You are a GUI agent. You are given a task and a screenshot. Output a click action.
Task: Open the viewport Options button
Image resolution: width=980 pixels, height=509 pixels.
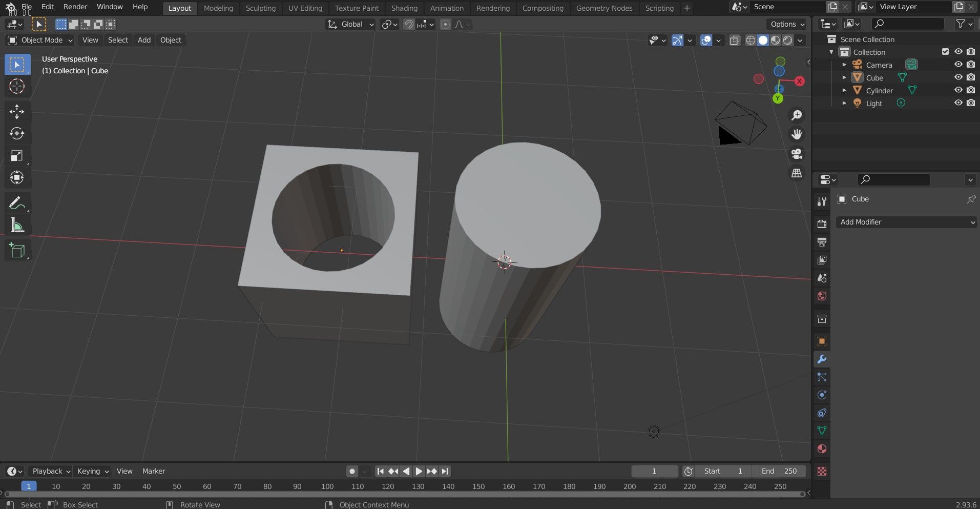point(786,24)
